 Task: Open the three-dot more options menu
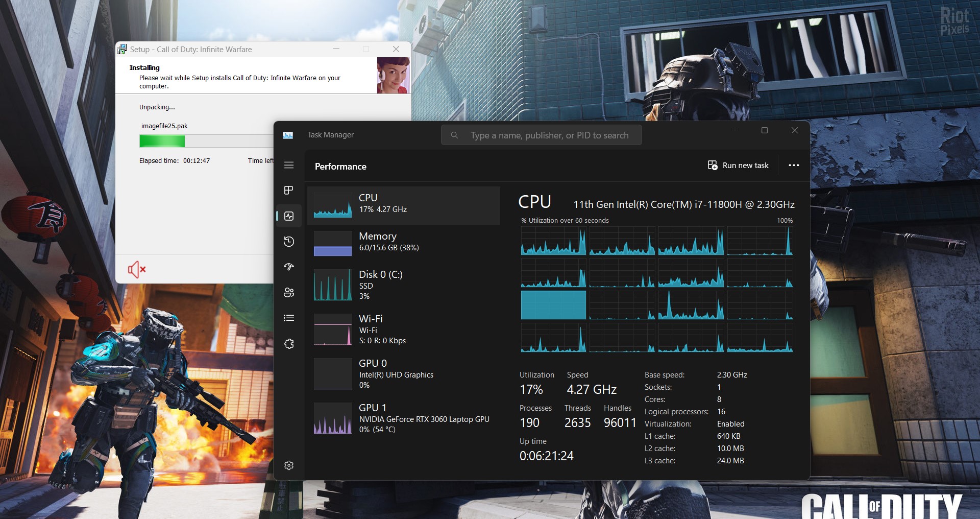(x=794, y=166)
